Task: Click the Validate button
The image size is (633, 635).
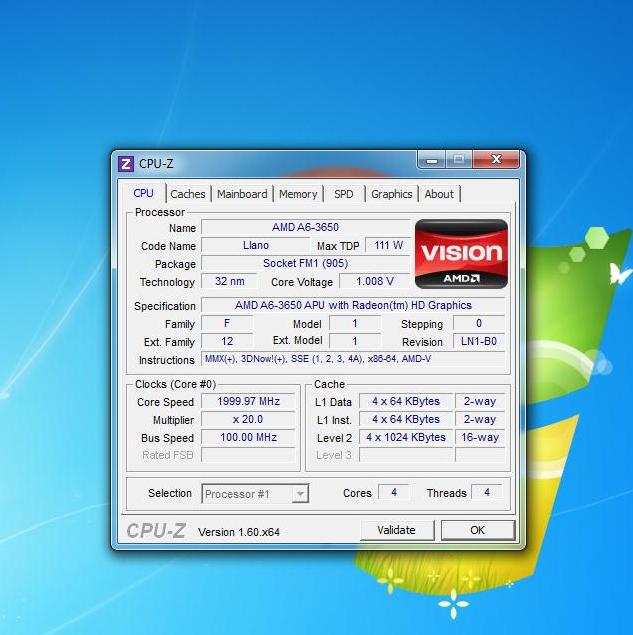Action: click(397, 530)
